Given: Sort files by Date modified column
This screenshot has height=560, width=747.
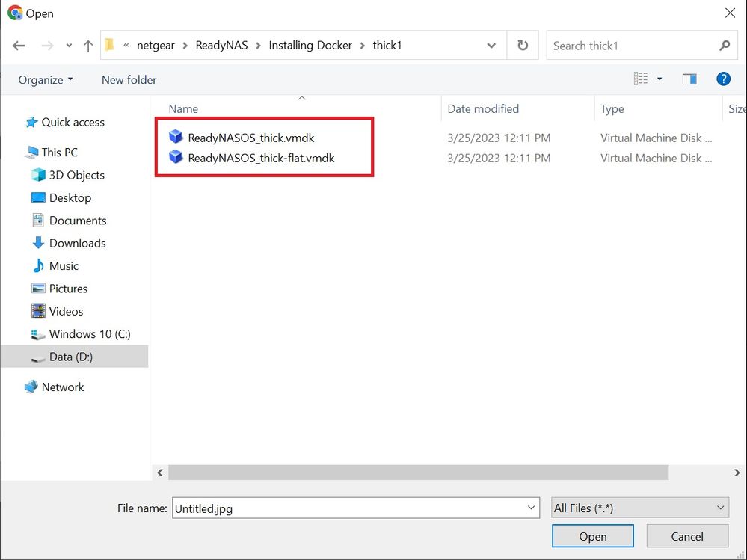Looking at the screenshot, I should point(483,109).
